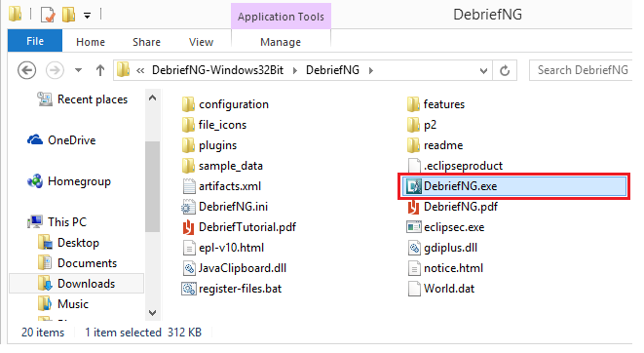Image resolution: width=644 pixels, height=353 pixels.
Task: Select OneDrive in navigation pane
Action: coord(61,140)
